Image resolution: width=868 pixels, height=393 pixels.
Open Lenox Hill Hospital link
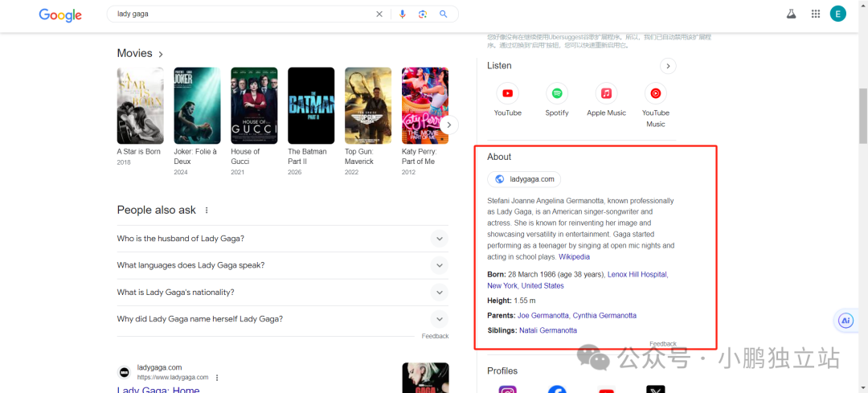tap(637, 274)
